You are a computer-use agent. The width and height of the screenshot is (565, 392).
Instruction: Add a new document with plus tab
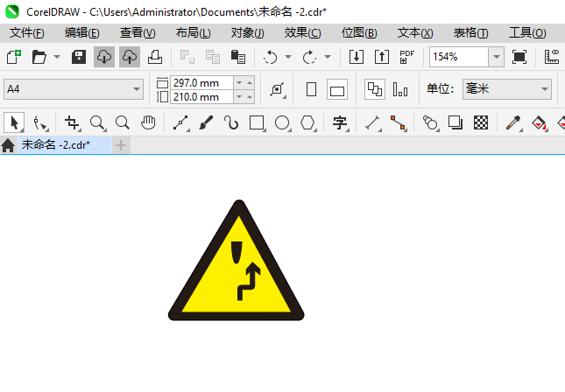pos(121,145)
